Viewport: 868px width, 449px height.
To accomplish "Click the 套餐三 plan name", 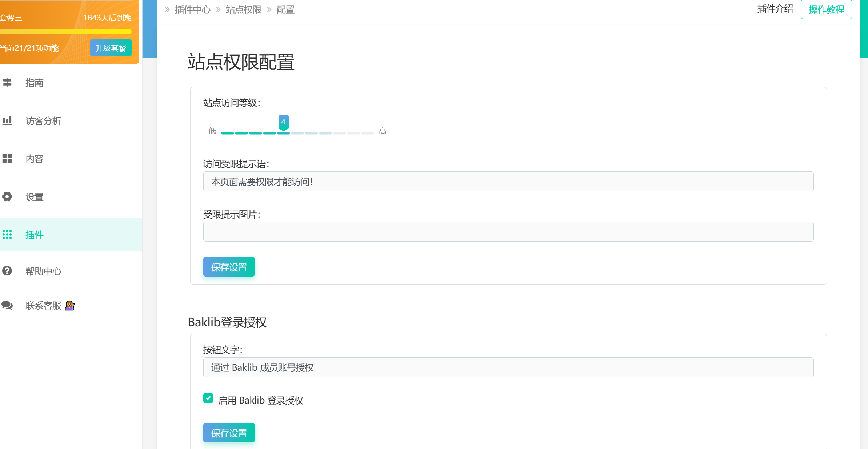I will click(x=11, y=18).
